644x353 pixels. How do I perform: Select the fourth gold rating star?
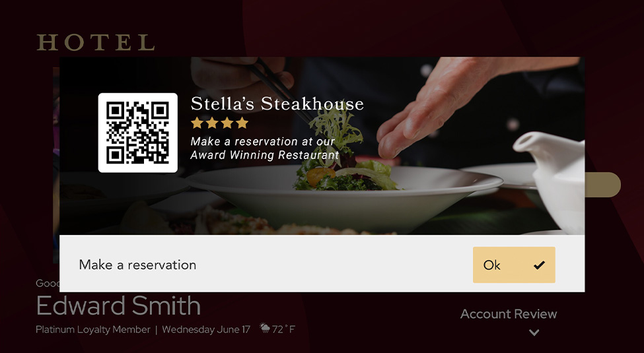pyautogui.click(x=242, y=122)
